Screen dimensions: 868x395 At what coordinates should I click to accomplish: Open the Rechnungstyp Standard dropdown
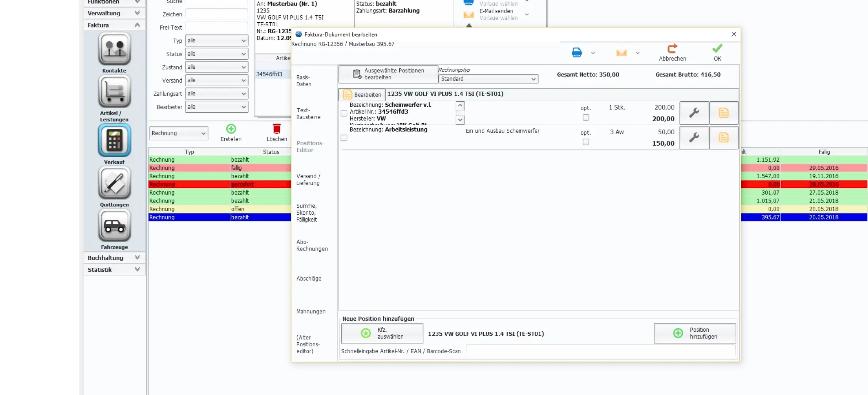(x=488, y=79)
